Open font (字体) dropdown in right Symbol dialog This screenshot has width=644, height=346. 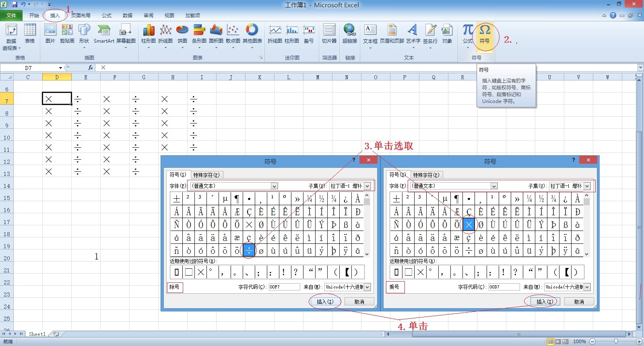494,186
